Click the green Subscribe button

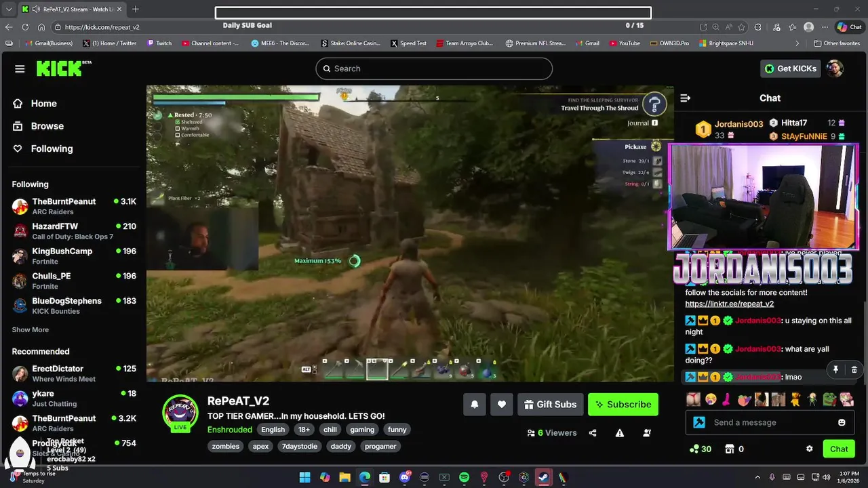tap(623, 405)
